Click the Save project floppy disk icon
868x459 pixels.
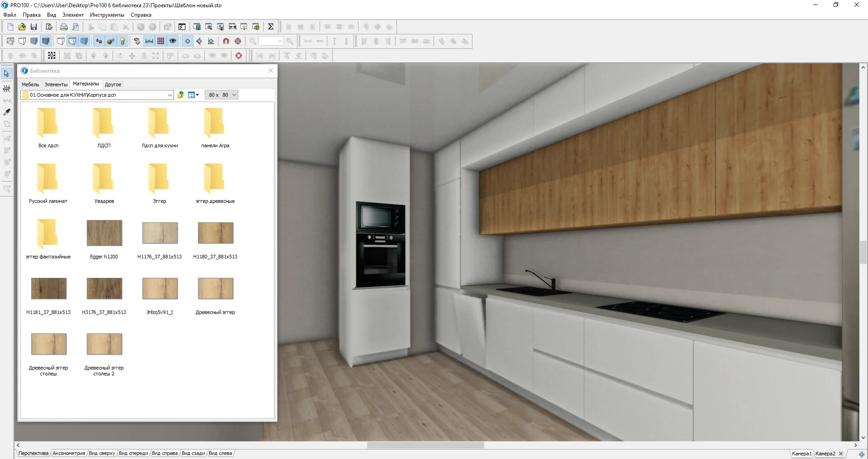pos(33,27)
